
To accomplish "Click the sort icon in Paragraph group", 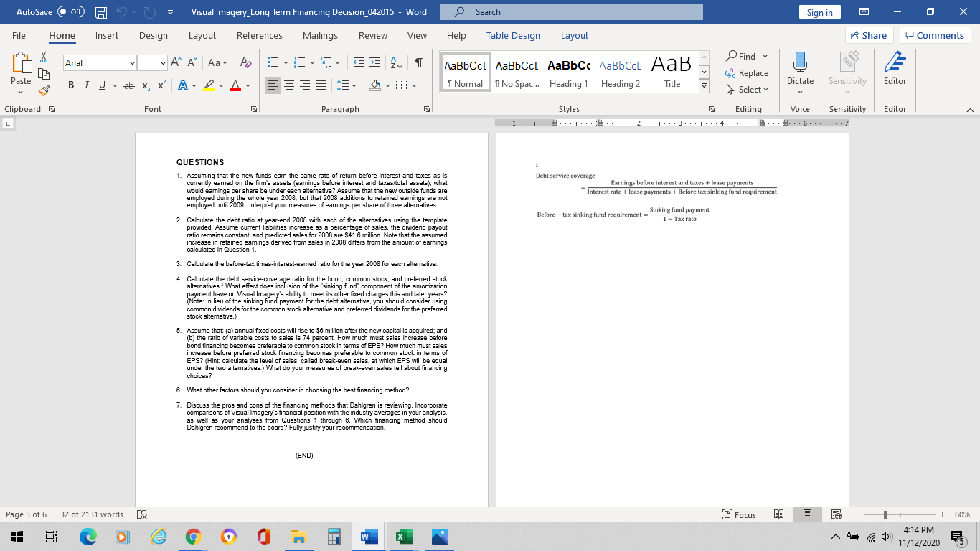I will 395,63.
